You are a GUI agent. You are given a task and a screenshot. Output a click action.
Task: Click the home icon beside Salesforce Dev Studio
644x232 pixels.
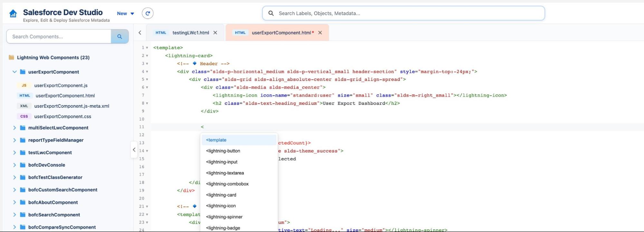coord(13,14)
